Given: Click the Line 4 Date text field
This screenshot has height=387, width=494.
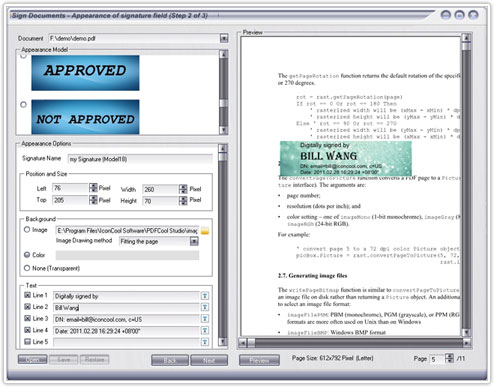Looking at the screenshot, I should click(x=126, y=331).
